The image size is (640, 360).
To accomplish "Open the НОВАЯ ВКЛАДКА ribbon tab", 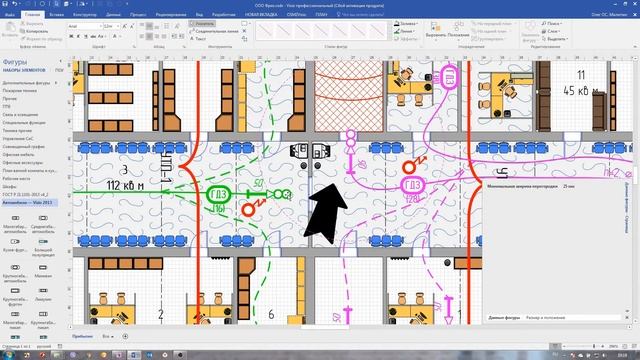I will [261, 15].
